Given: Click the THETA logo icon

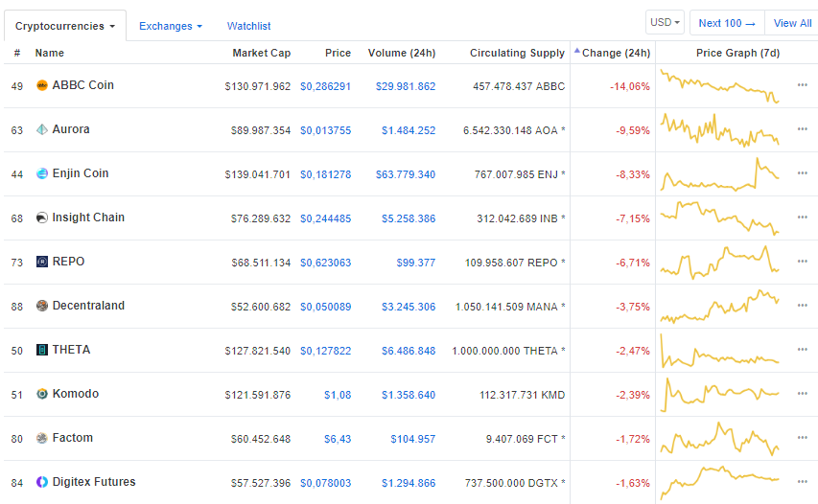Looking at the screenshot, I should click(x=42, y=350).
